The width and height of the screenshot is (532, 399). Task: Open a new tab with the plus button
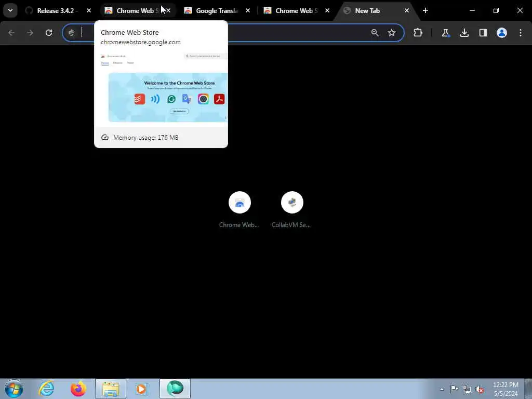[425, 10]
